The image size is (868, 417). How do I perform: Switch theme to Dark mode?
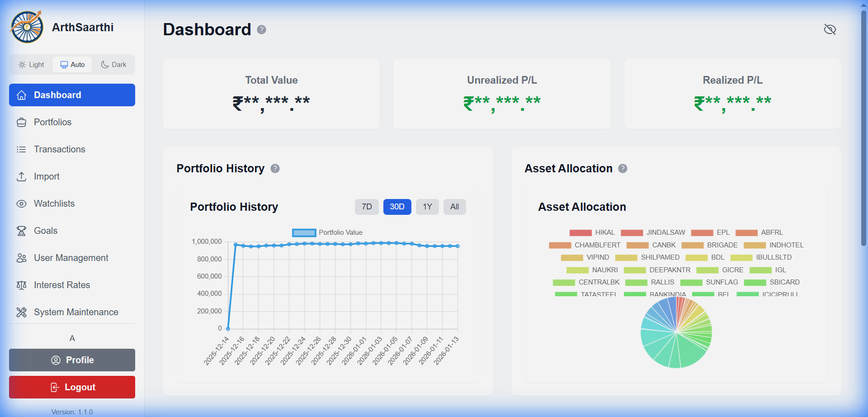point(113,64)
